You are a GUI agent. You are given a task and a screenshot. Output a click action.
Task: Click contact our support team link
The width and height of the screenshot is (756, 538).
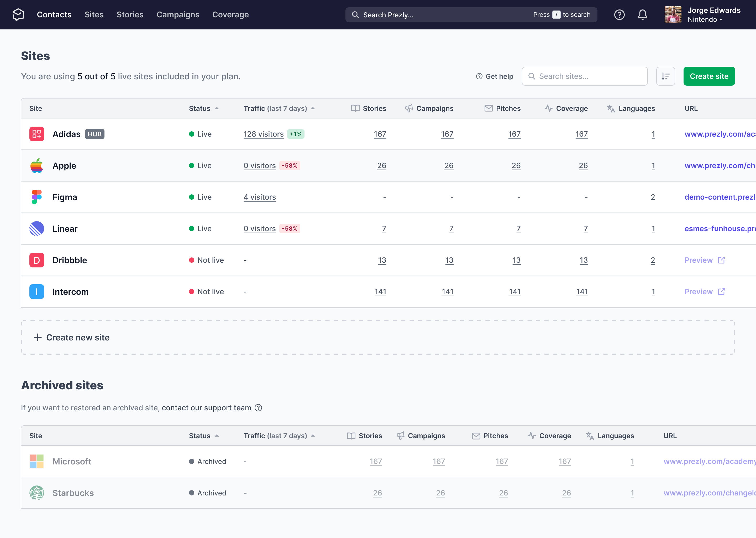(207, 408)
